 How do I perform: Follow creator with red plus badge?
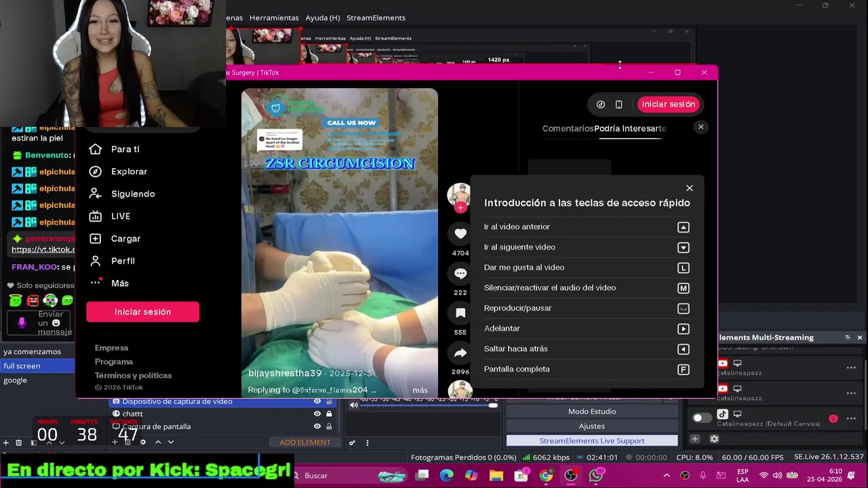460,207
